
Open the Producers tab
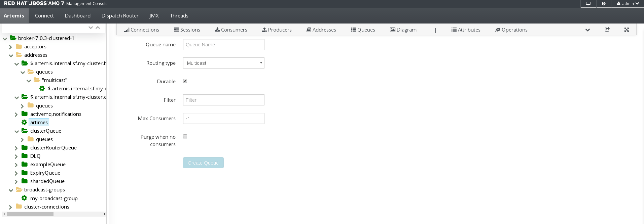(277, 30)
